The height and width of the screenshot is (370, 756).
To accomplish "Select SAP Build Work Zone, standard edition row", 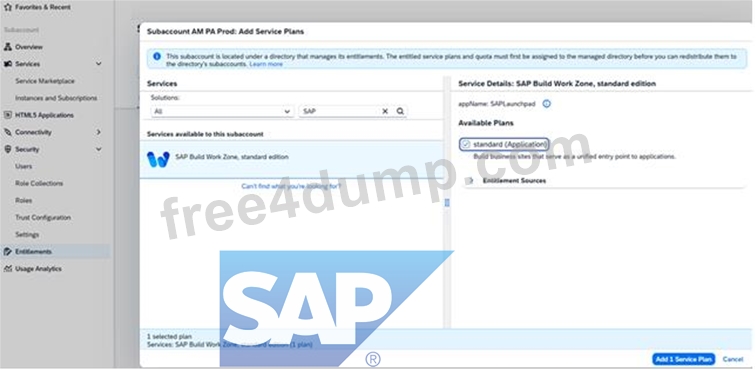I will (291, 159).
